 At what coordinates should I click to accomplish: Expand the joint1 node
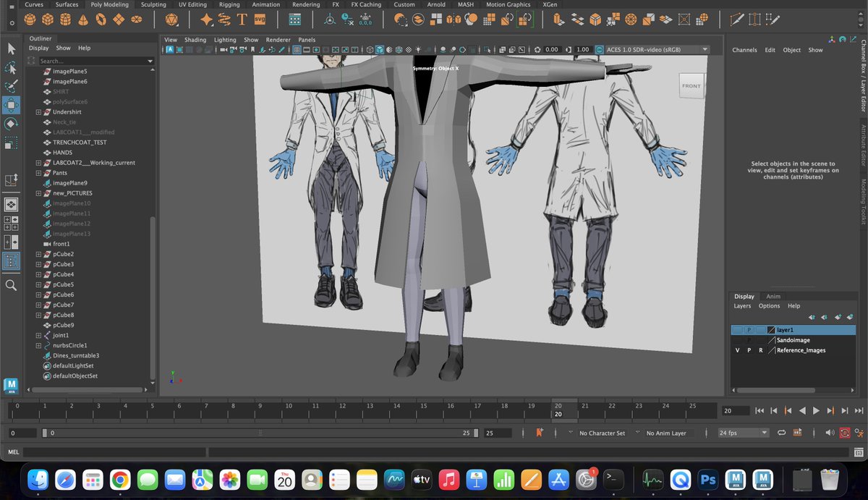point(38,335)
